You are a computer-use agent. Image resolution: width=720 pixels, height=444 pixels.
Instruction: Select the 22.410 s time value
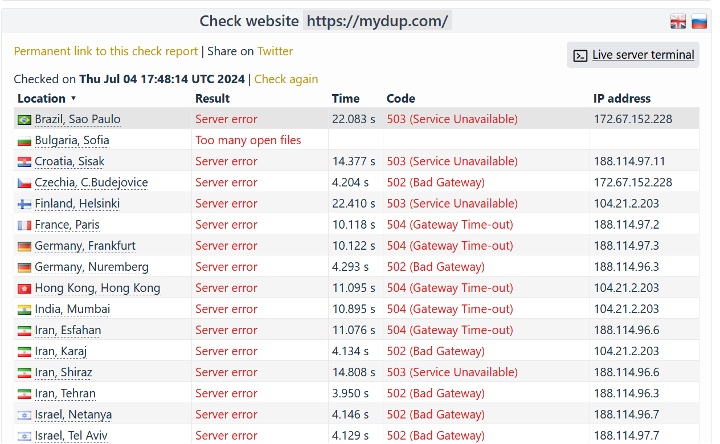[354, 204]
